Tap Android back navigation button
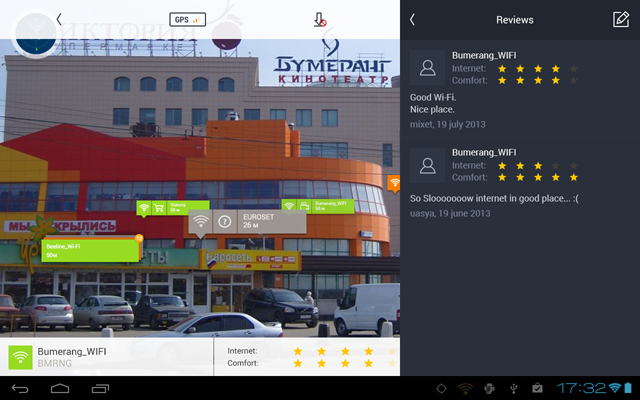 [x=20, y=388]
